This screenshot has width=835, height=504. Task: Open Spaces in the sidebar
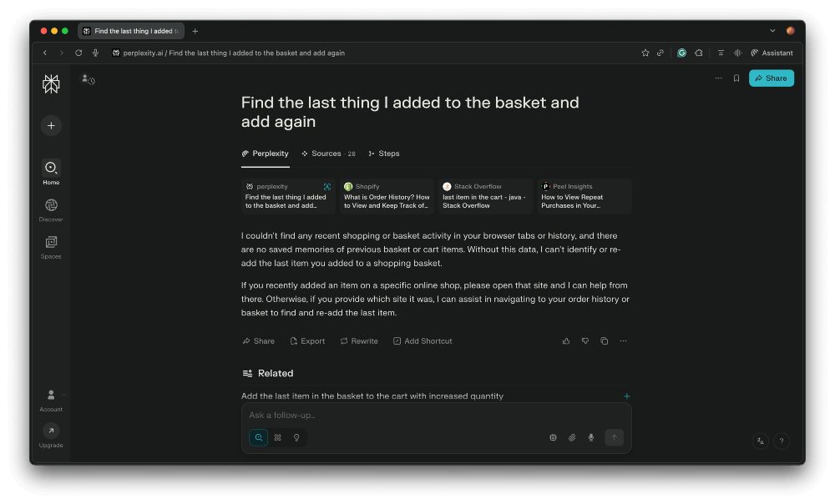[51, 247]
